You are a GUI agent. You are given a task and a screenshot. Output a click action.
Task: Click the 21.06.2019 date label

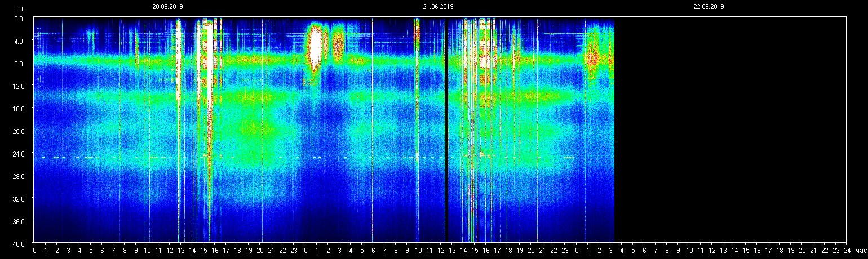[x=438, y=7]
